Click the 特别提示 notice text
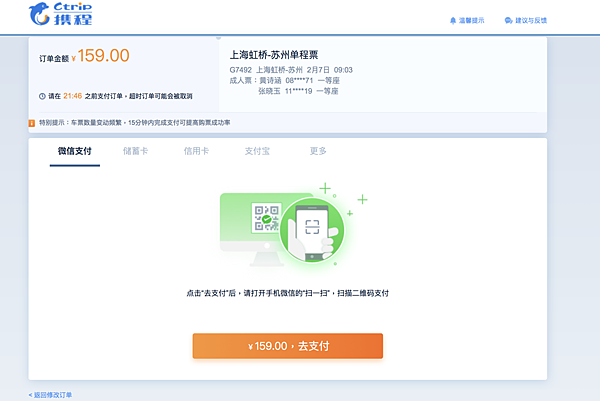 (135, 123)
